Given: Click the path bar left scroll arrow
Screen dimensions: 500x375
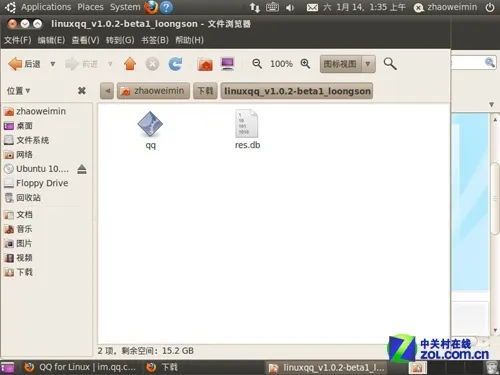Looking at the screenshot, I should 107,91.
